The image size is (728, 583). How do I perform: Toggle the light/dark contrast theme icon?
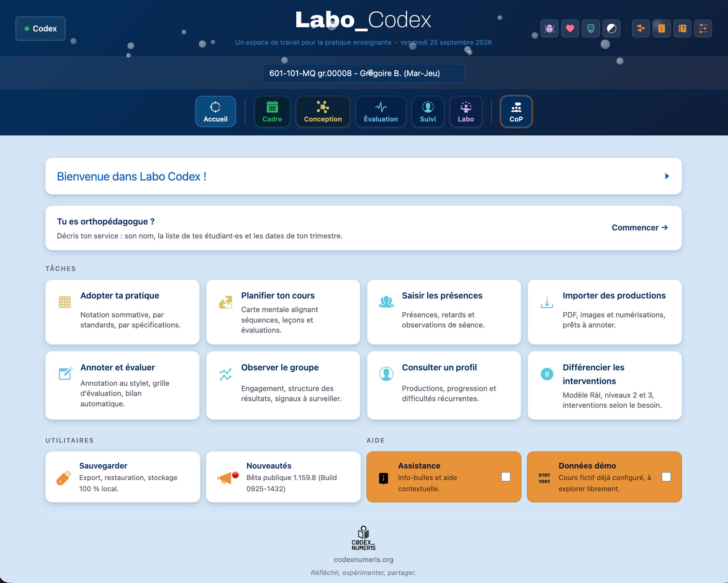point(612,28)
